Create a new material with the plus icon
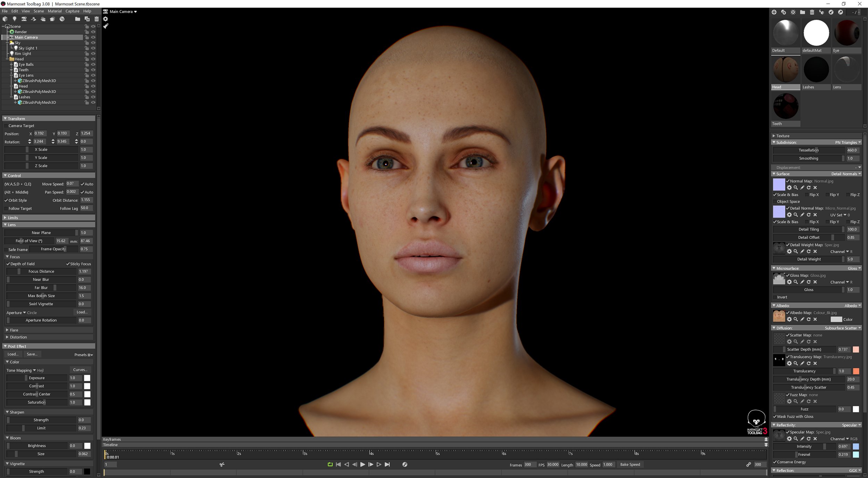The height and width of the screenshot is (478, 868). point(775,12)
